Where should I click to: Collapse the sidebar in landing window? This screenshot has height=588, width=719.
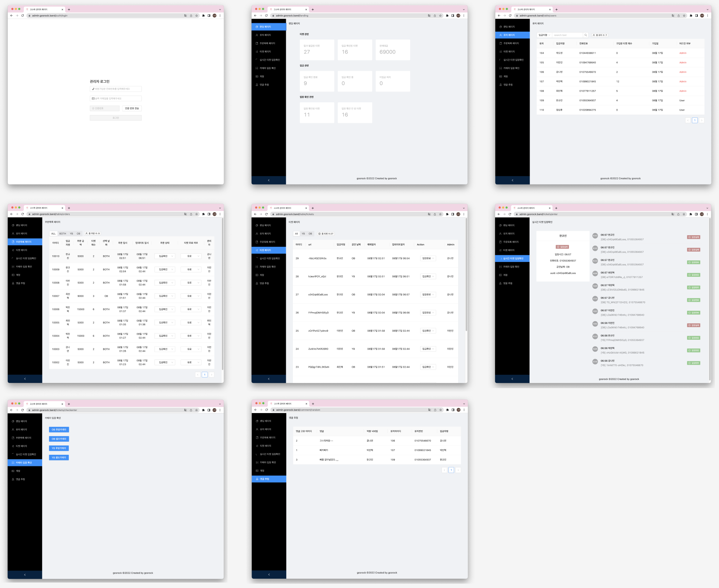[x=269, y=180]
